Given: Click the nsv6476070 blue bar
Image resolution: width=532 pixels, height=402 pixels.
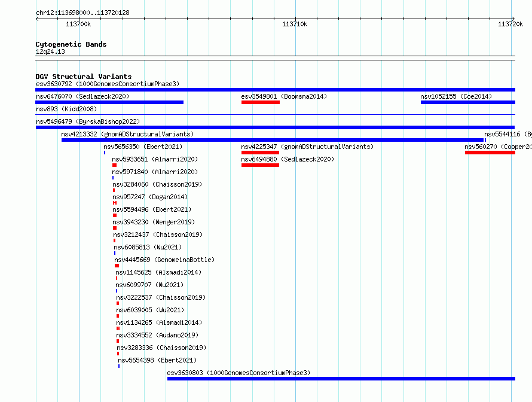Looking at the screenshot, I should pos(109,102).
